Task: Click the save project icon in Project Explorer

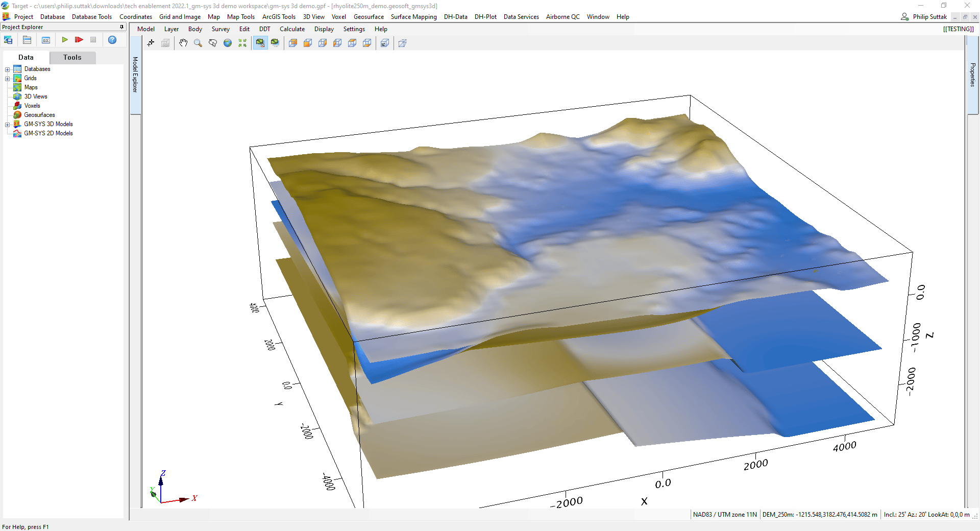Action: (x=8, y=40)
